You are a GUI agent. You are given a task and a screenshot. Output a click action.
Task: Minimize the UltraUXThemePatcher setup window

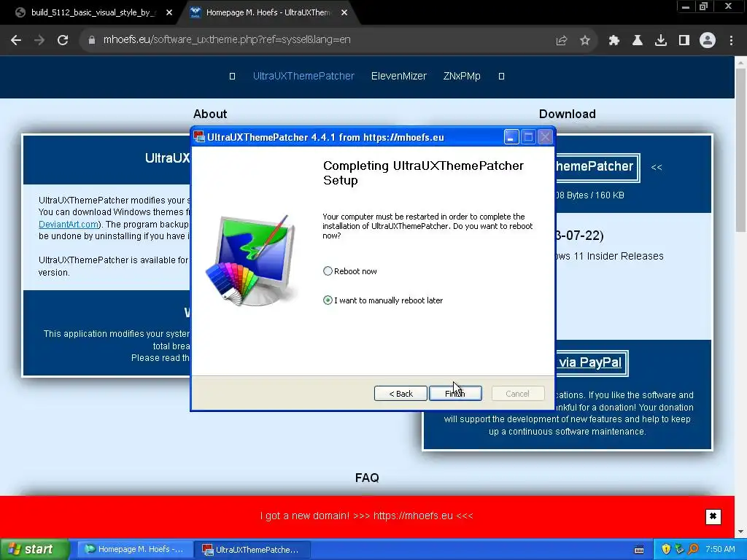click(511, 137)
